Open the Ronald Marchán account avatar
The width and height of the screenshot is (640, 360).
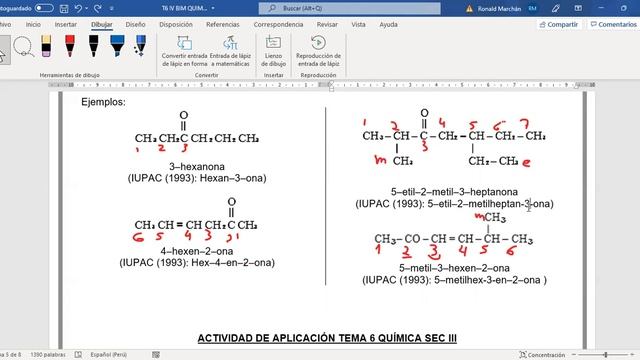pyautogui.click(x=532, y=8)
